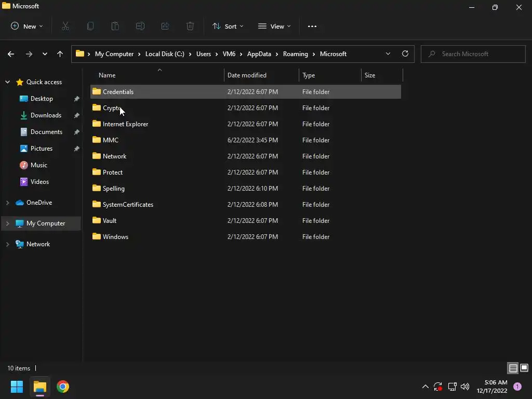Viewport: 532px width, 399px height.
Task: Go up one folder level
Action: [x=60, y=54]
